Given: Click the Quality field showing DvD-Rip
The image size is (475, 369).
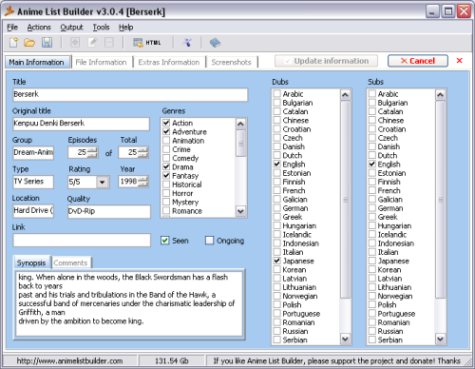Looking at the screenshot, I should tap(109, 211).
